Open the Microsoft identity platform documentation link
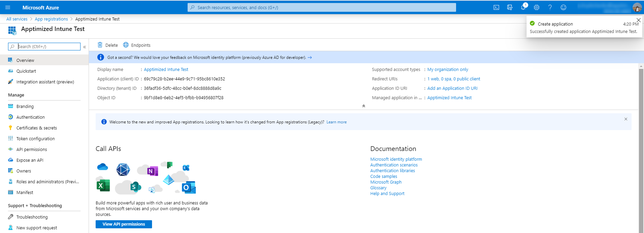This screenshot has height=233, width=644. pyautogui.click(x=396, y=159)
